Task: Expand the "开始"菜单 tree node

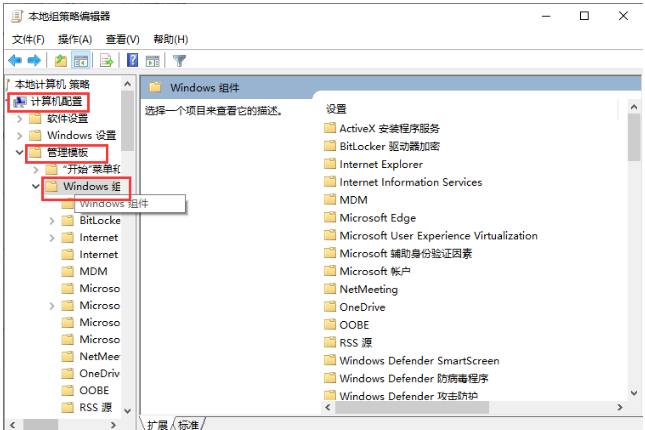Action: [x=36, y=170]
